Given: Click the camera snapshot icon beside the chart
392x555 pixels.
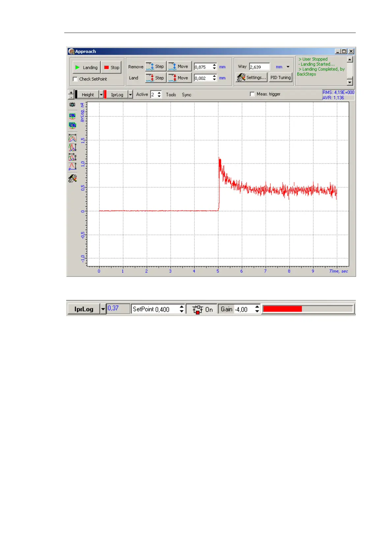Looking at the screenshot, I should 72,105.
